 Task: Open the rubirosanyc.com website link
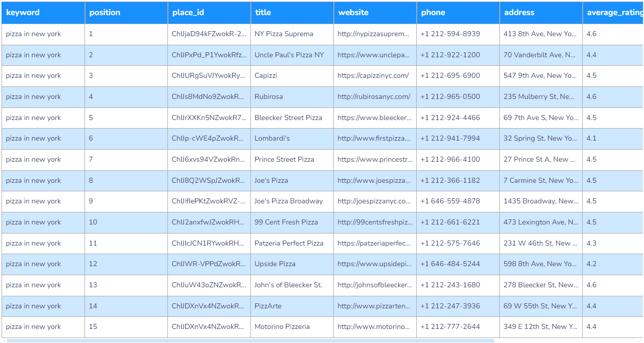click(374, 97)
